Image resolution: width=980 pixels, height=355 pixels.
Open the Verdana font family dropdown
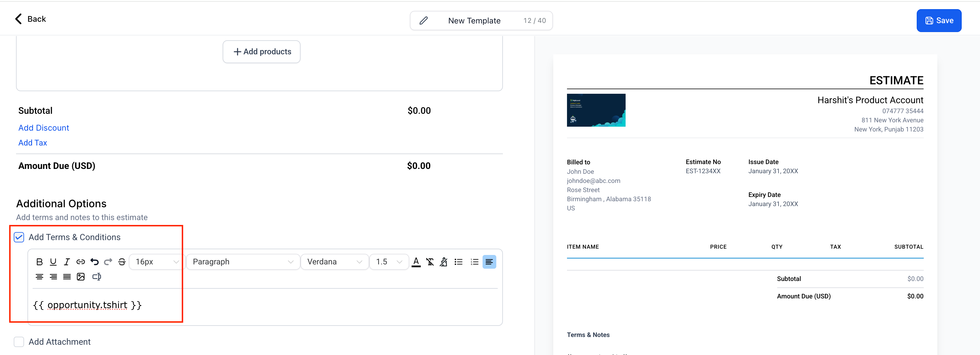tap(334, 262)
